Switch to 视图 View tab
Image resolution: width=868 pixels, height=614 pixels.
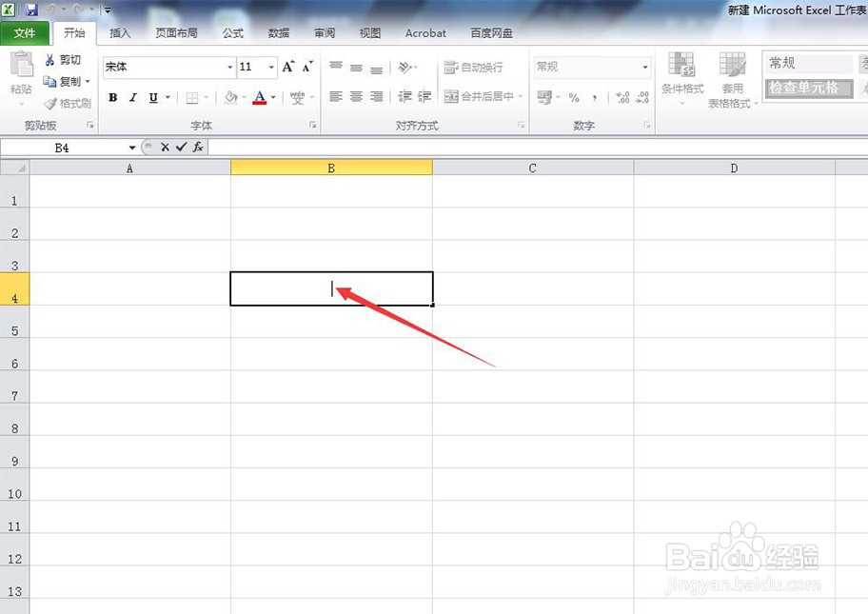point(370,33)
